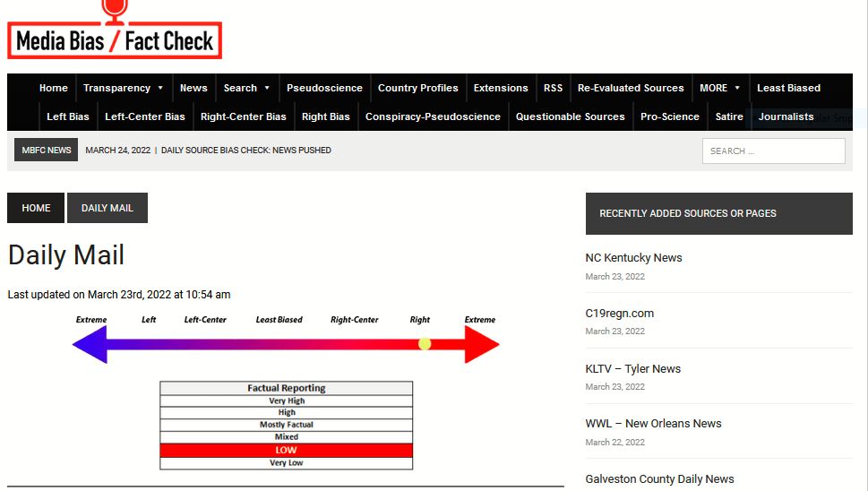Open the Pro-Science category
This screenshot has width=868, height=491.
pyautogui.click(x=670, y=116)
